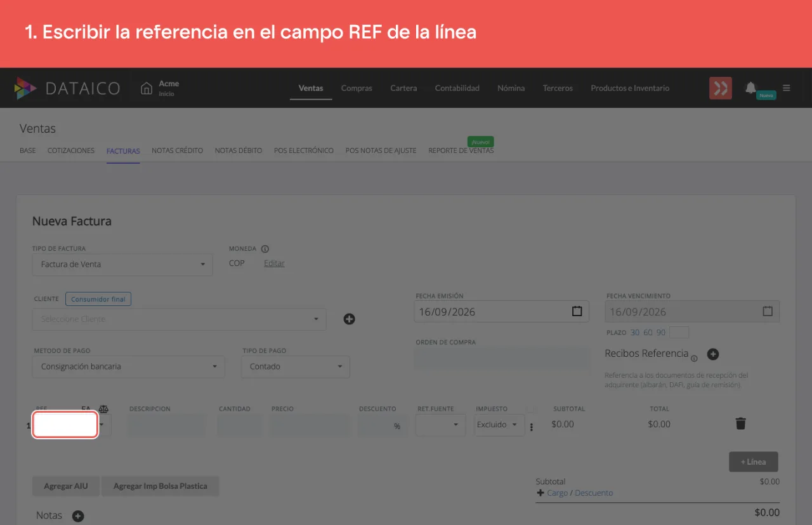Image resolution: width=812 pixels, height=525 pixels.
Task: Select 90 days plazo
Action: 661,333
